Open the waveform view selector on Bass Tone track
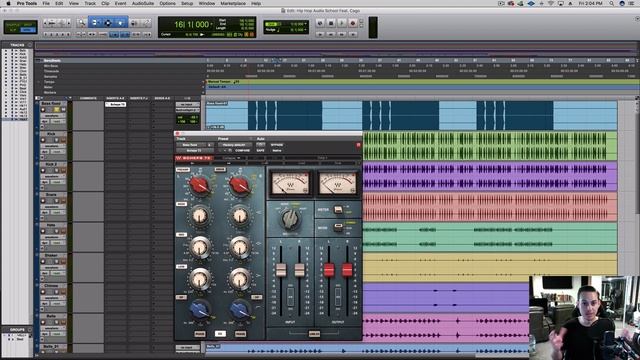The width and height of the screenshot is (640, 360). coord(52,116)
